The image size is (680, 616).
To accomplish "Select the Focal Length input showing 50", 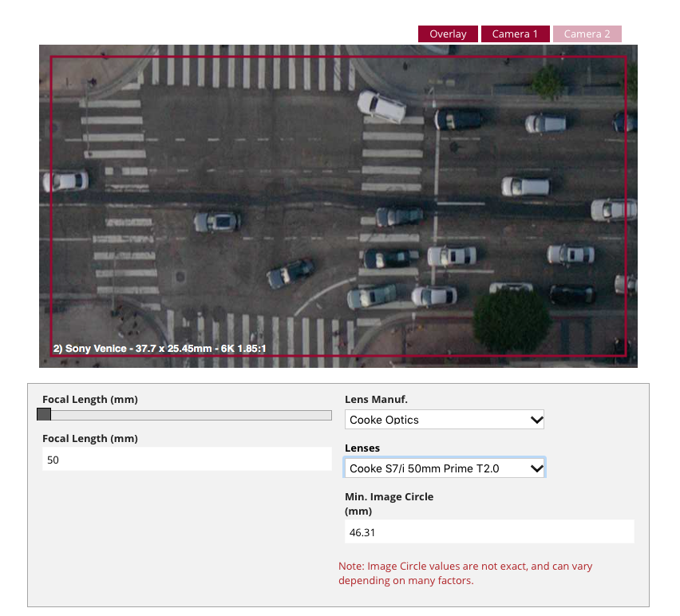I will tap(187, 459).
